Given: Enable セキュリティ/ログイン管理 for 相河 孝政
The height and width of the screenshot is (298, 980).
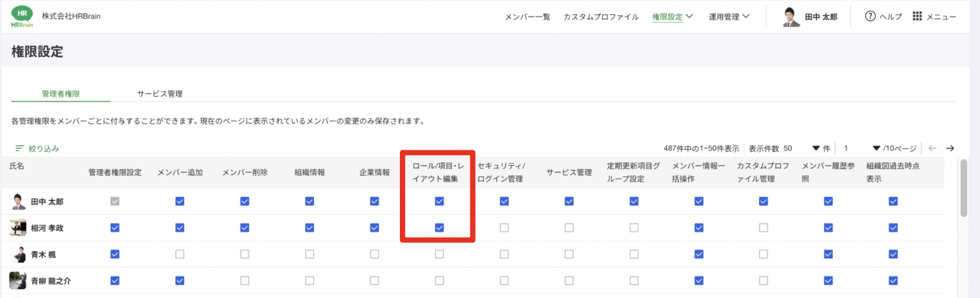Looking at the screenshot, I should tap(504, 228).
